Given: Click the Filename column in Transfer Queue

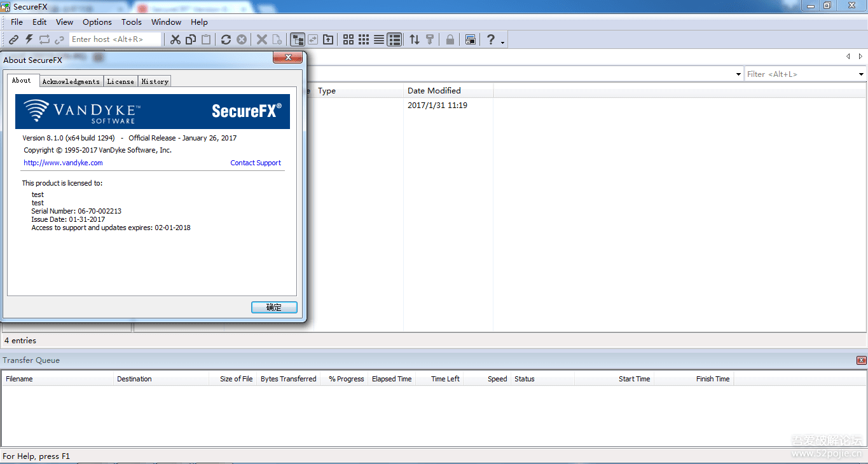Looking at the screenshot, I should click(57, 379).
